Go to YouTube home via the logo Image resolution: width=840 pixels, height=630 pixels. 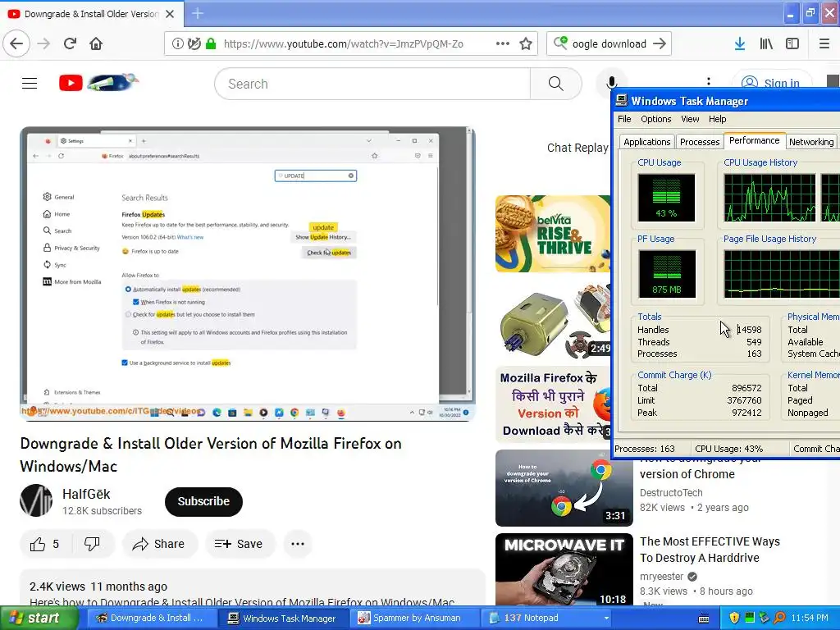click(98, 83)
